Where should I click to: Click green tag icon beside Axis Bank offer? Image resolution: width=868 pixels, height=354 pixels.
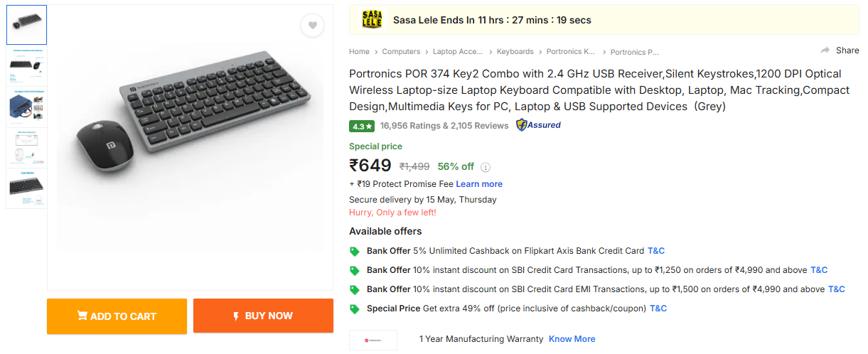tap(355, 252)
